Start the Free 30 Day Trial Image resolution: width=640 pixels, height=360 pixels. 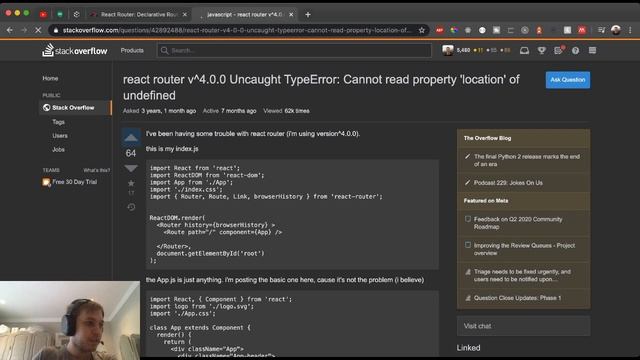pos(70,182)
